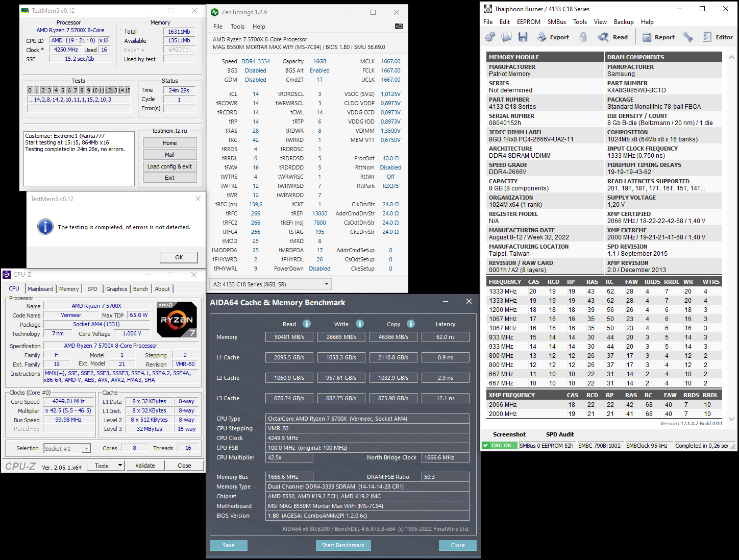
Task: Click the Ryzen 7 logo in CPU-Z
Action: pos(177,320)
